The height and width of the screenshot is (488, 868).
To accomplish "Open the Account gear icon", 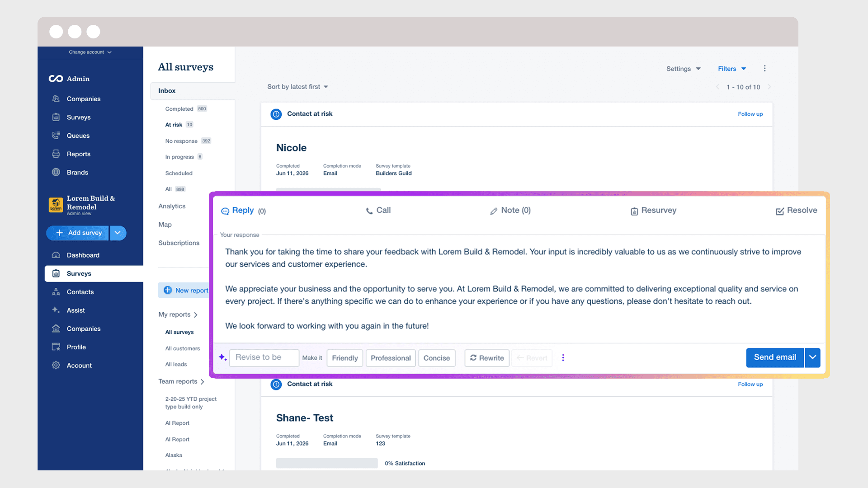I will pyautogui.click(x=56, y=365).
